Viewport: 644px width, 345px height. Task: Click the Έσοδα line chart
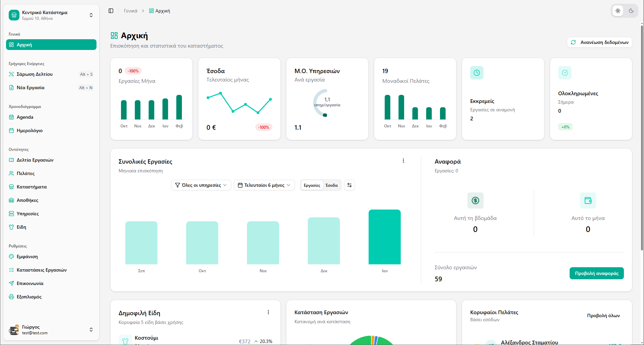click(x=239, y=102)
